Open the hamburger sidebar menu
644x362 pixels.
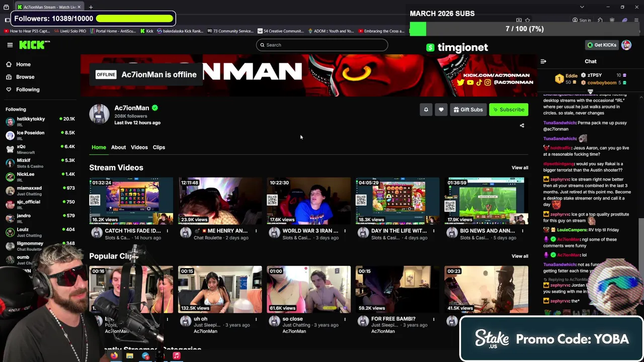click(x=10, y=45)
